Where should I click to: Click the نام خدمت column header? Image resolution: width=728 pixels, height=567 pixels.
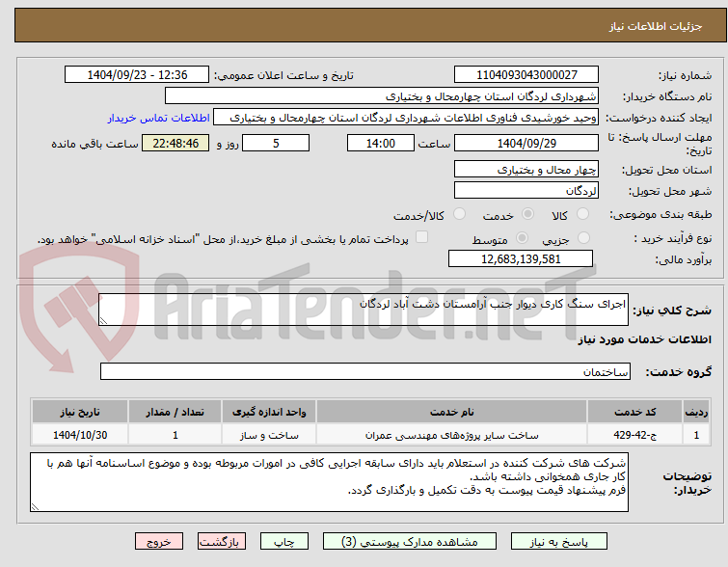point(451,412)
